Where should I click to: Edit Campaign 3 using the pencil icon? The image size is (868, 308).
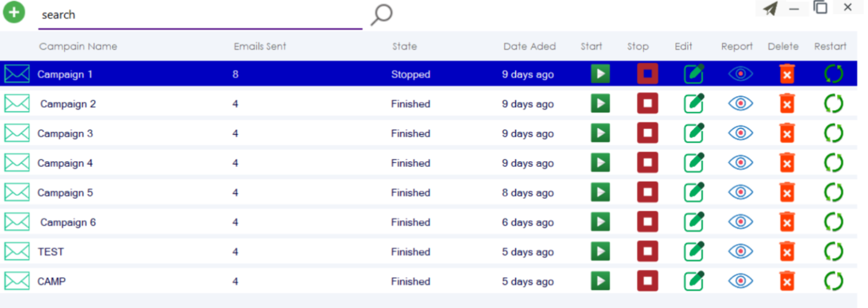[x=694, y=133]
